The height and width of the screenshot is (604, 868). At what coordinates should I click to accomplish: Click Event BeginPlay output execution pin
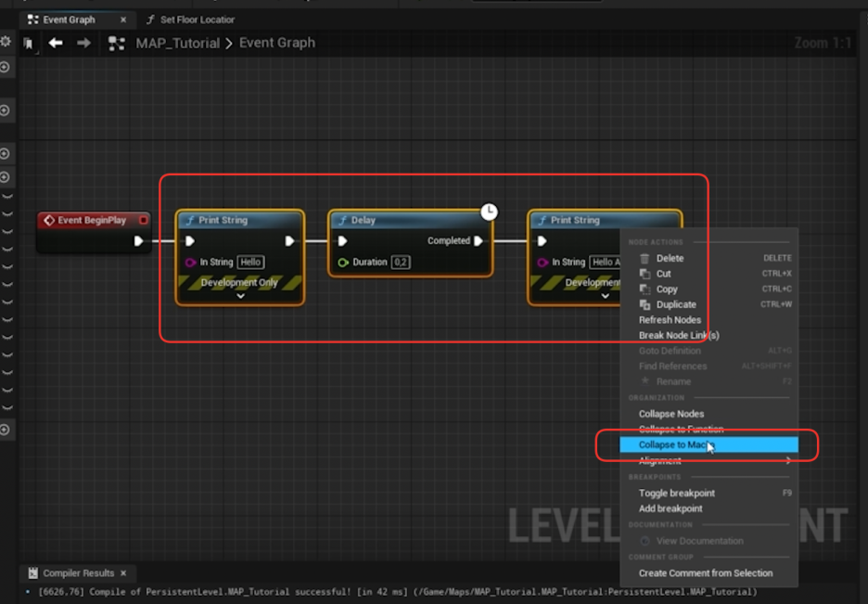pyautogui.click(x=138, y=241)
